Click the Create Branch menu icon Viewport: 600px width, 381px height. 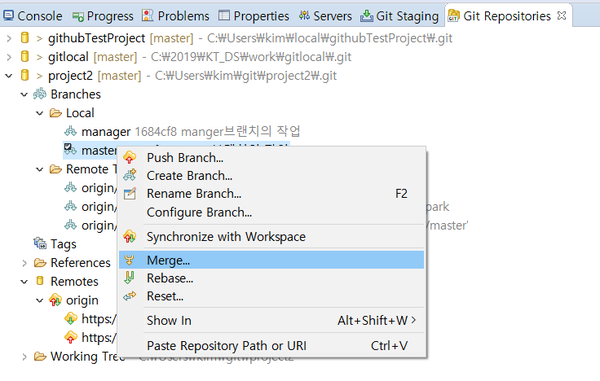[130, 175]
